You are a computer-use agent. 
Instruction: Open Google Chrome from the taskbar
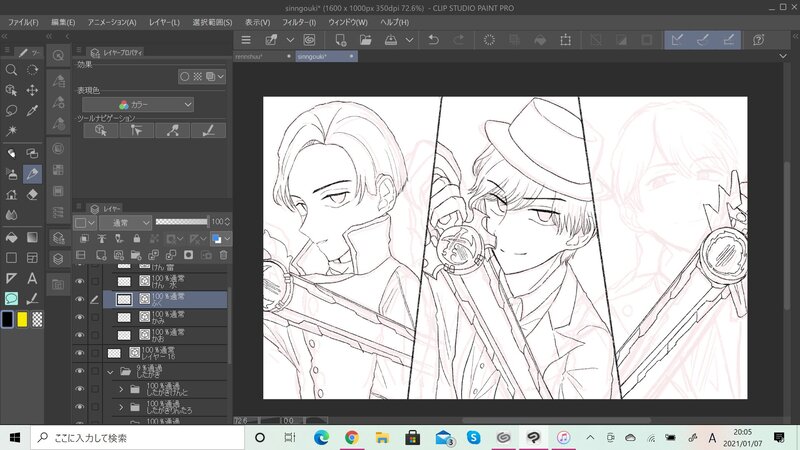tap(351, 438)
